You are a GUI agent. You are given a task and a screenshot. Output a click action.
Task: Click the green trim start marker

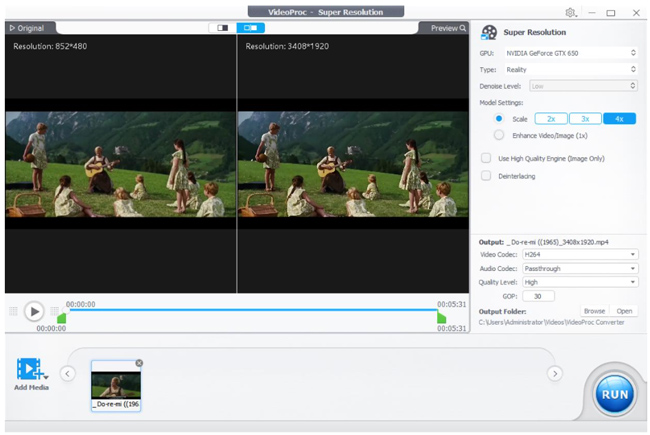(x=61, y=318)
